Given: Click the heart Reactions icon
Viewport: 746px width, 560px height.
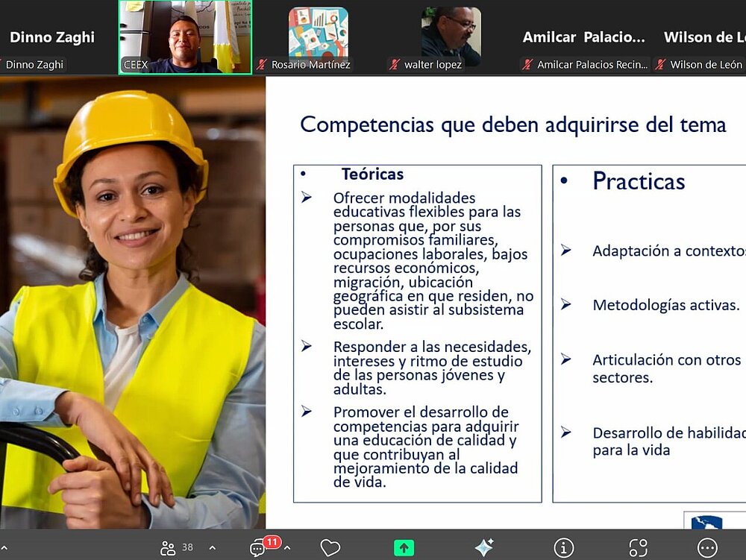Looking at the screenshot, I should coord(330,548).
